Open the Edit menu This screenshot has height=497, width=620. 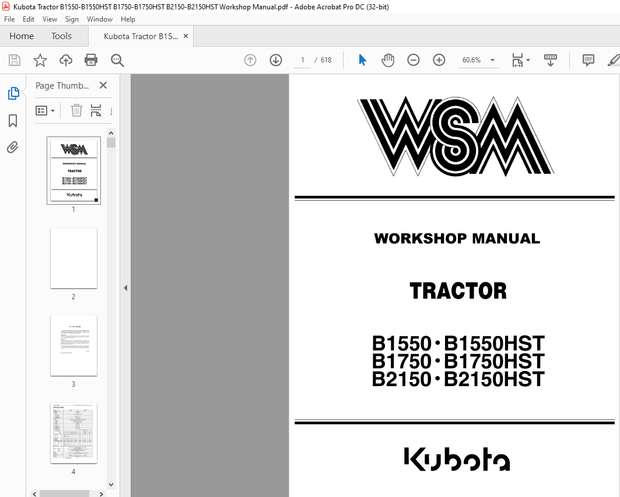pyautogui.click(x=28, y=19)
